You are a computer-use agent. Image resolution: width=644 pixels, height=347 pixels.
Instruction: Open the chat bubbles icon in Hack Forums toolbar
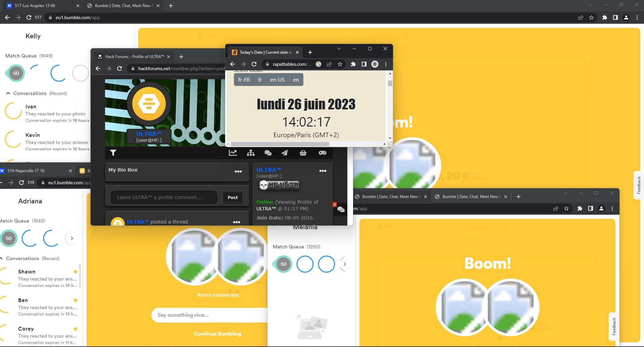[x=268, y=153]
